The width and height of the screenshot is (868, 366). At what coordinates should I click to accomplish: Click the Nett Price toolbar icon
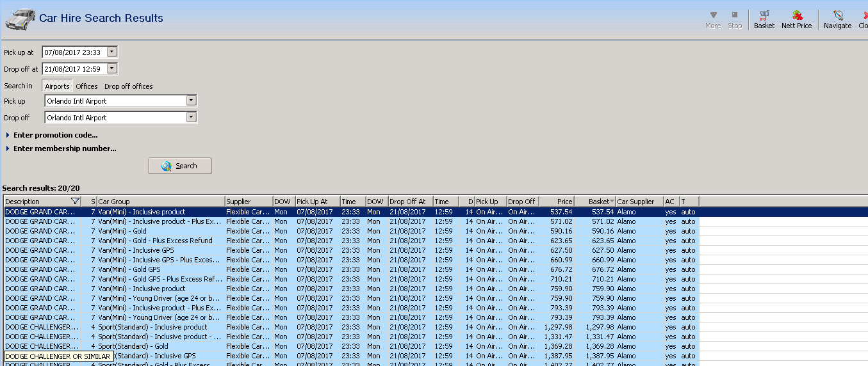[x=796, y=19]
